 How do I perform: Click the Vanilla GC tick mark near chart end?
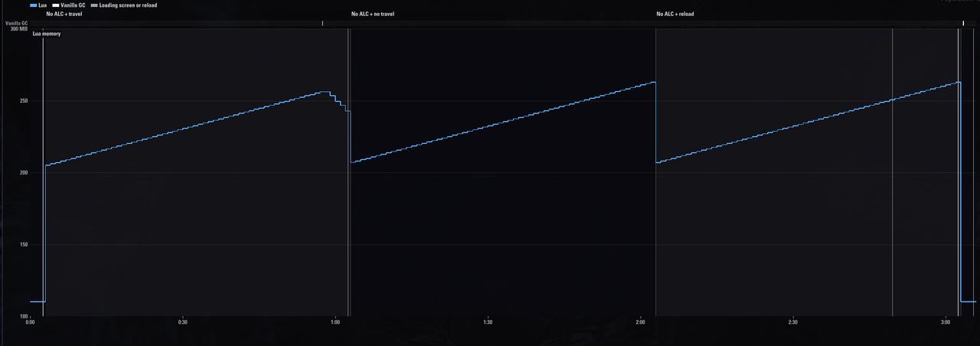point(963,23)
